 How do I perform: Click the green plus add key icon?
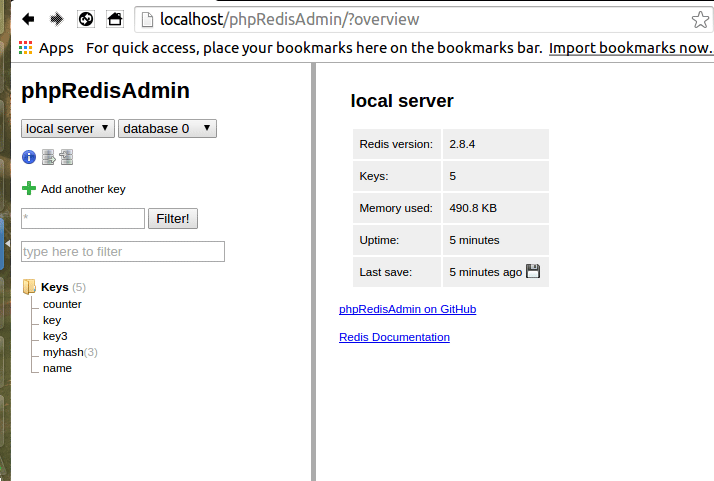tap(29, 188)
